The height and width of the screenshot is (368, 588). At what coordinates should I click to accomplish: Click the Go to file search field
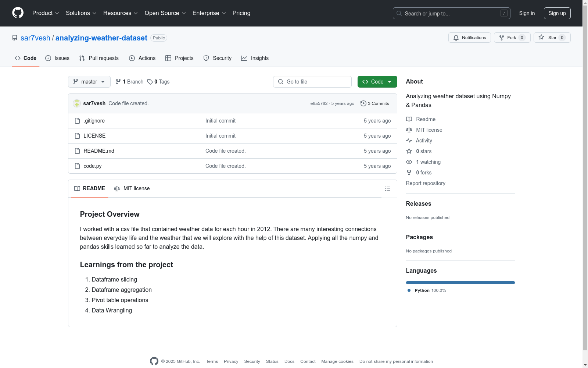click(312, 82)
